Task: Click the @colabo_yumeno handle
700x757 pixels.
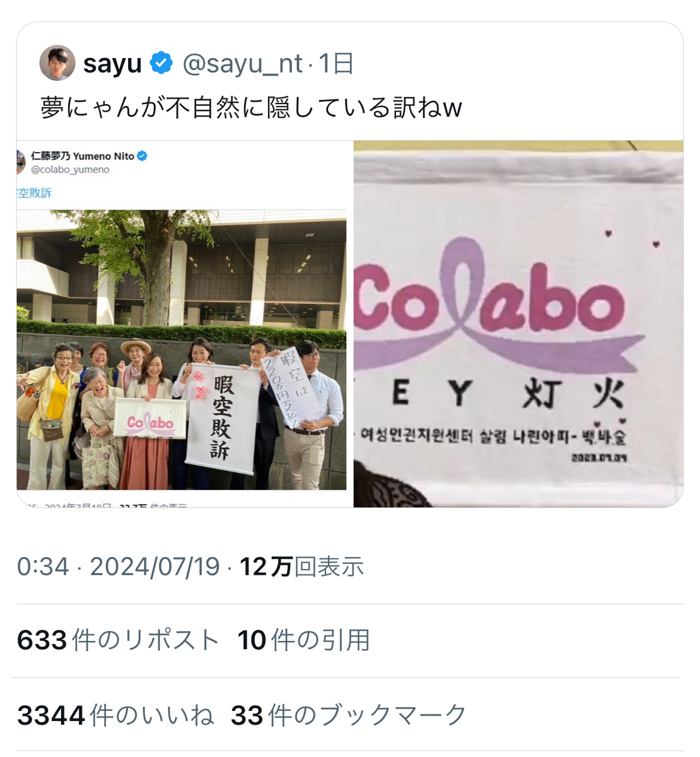Action: click(x=70, y=170)
